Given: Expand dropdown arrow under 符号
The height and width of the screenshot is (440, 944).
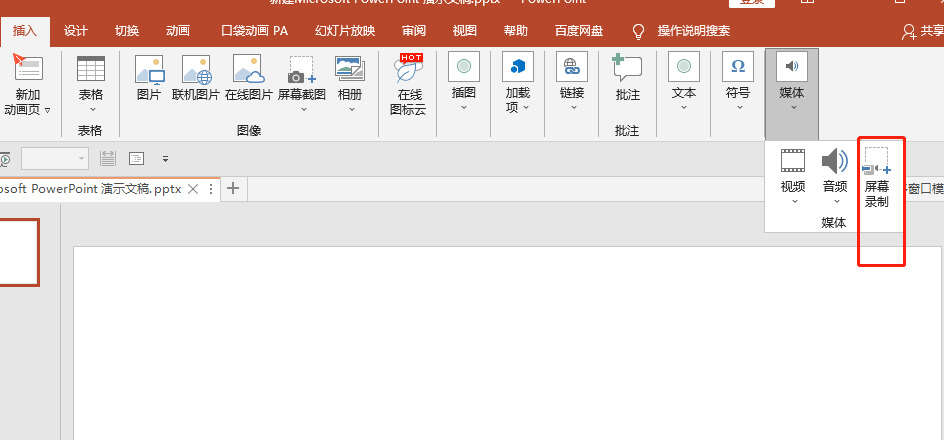Looking at the screenshot, I should pyautogui.click(x=739, y=108).
